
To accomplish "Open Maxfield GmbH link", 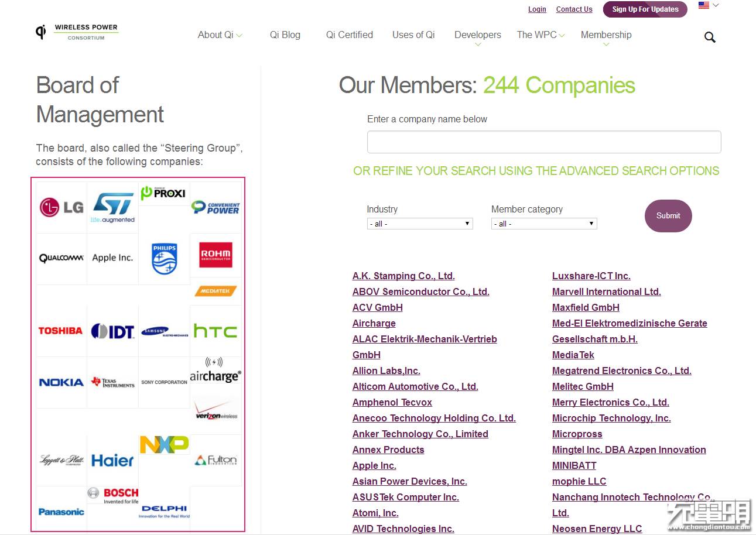I will (x=586, y=308).
